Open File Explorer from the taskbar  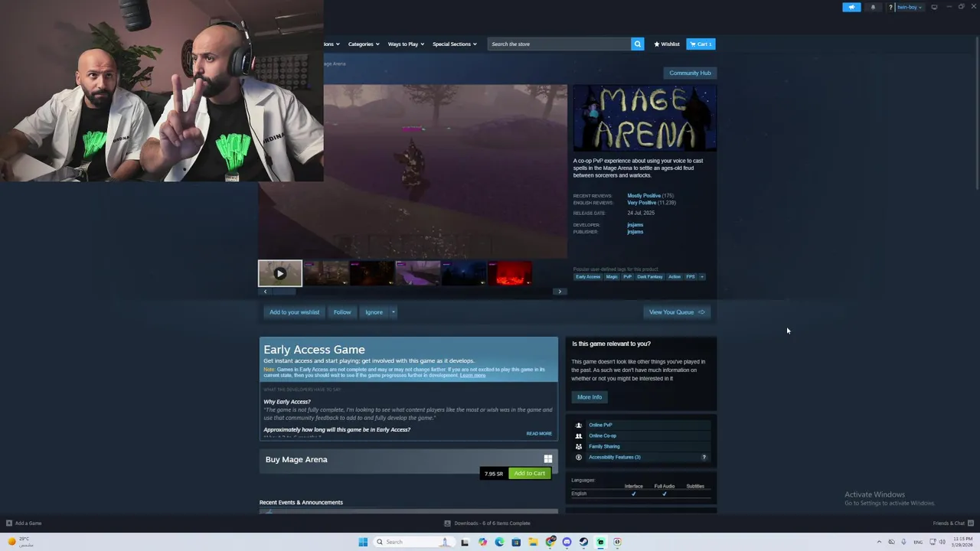click(533, 542)
